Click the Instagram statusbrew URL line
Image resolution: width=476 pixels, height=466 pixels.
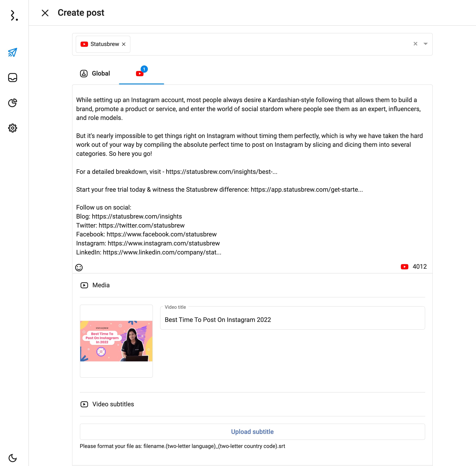pyautogui.click(x=148, y=243)
